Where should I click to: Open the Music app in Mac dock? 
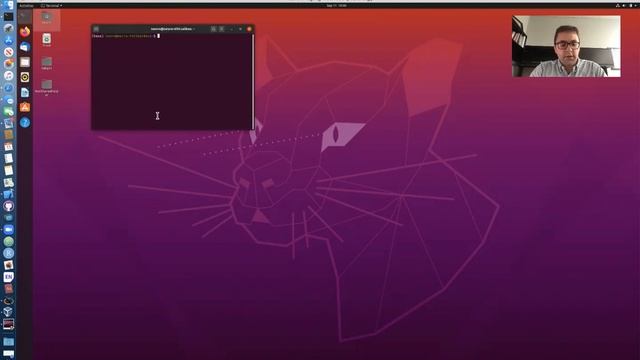(x=8, y=76)
